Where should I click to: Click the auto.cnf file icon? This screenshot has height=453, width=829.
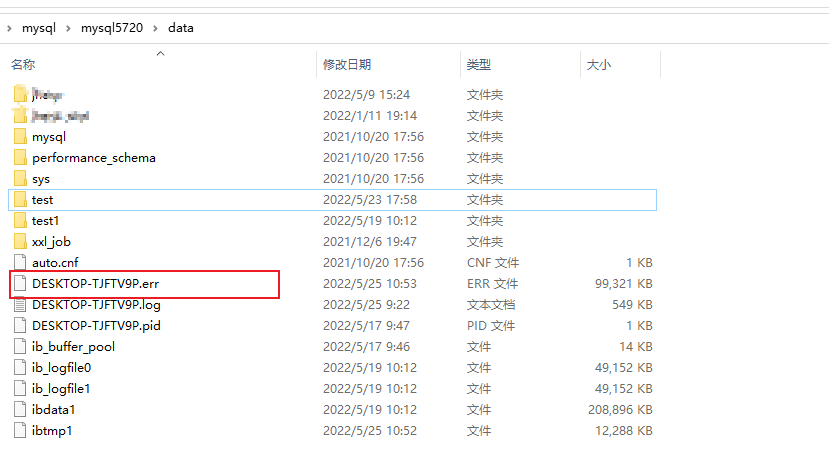click(x=21, y=263)
